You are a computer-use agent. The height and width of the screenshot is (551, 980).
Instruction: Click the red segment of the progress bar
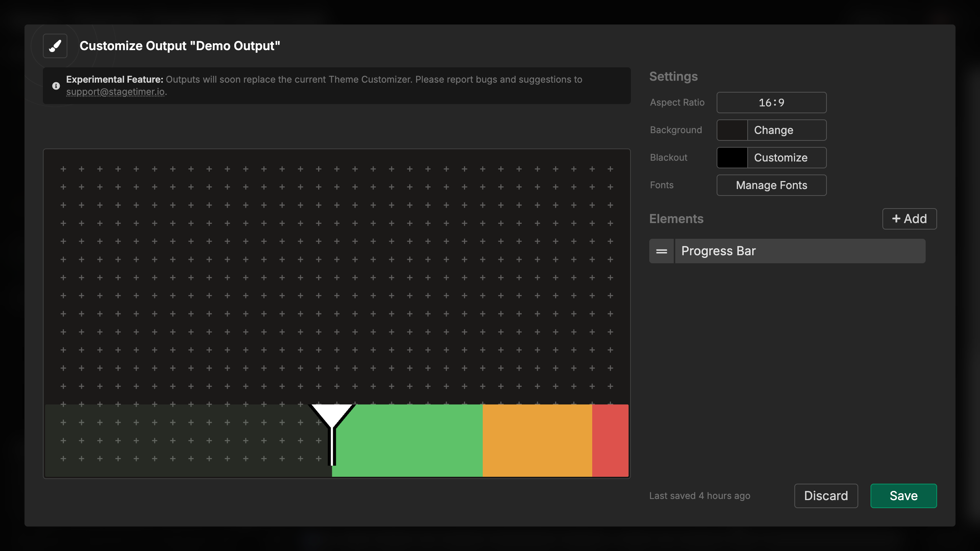click(x=611, y=440)
